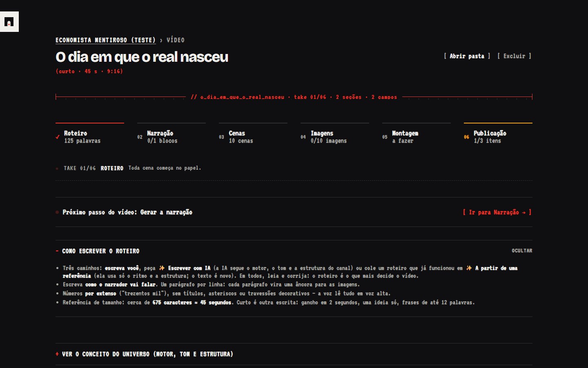The width and height of the screenshot is (588, 368).
Task: Click the sparkle icon before Escrever com IA
Action: click(162, 268)
